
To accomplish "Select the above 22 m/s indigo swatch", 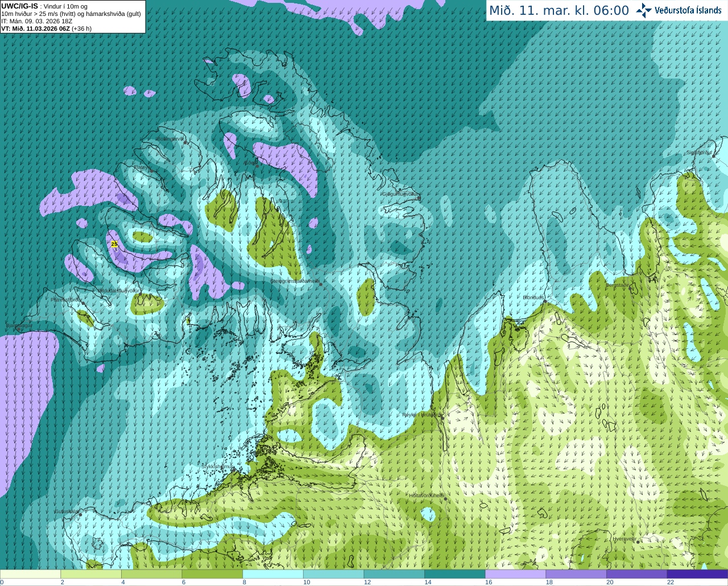I will coord(697,574).
